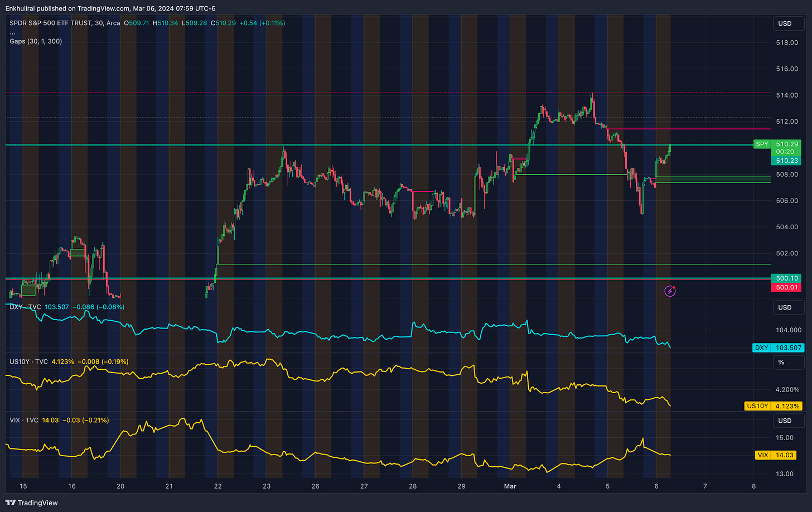Viewport: 812px width, 512px height.
Task: Click the 502.00 price scale label
Action: pos(787,253)
